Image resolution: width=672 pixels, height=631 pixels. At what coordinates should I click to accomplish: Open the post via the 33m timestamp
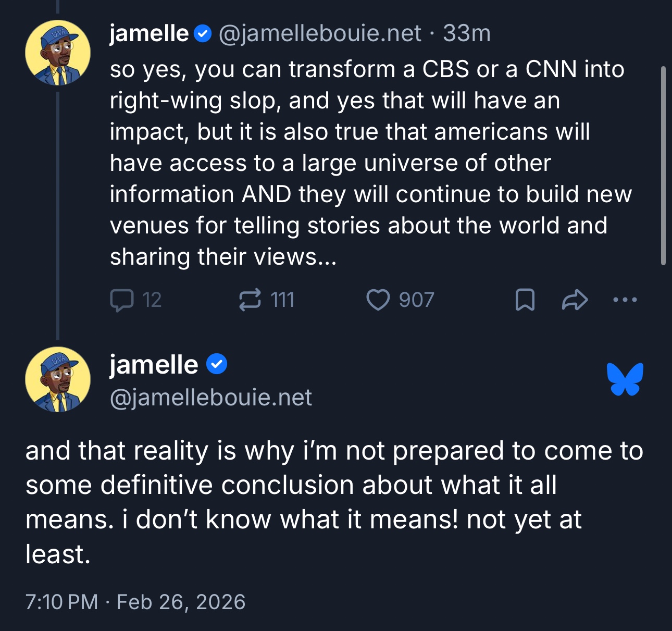point(467,34)
